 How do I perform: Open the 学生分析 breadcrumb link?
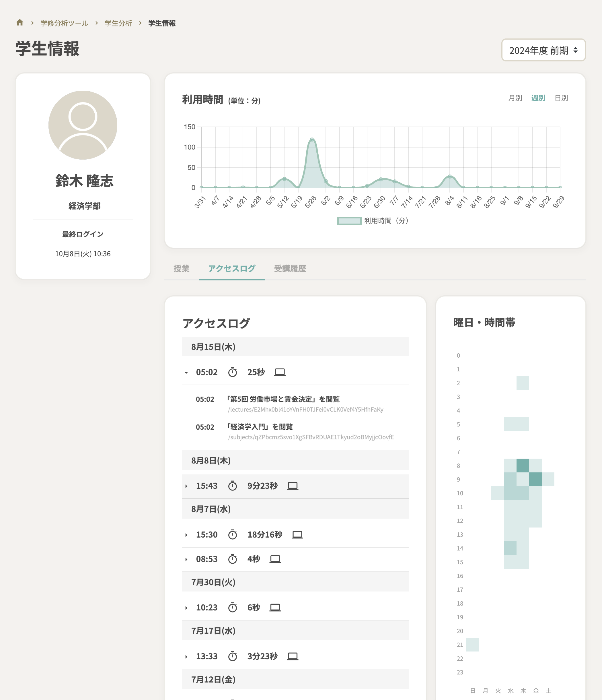click(118, 23)
